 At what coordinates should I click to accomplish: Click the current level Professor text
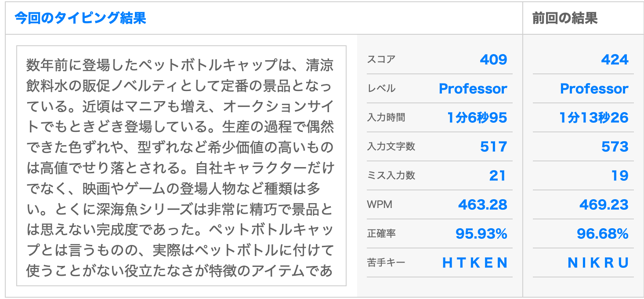tap(473, 89)
